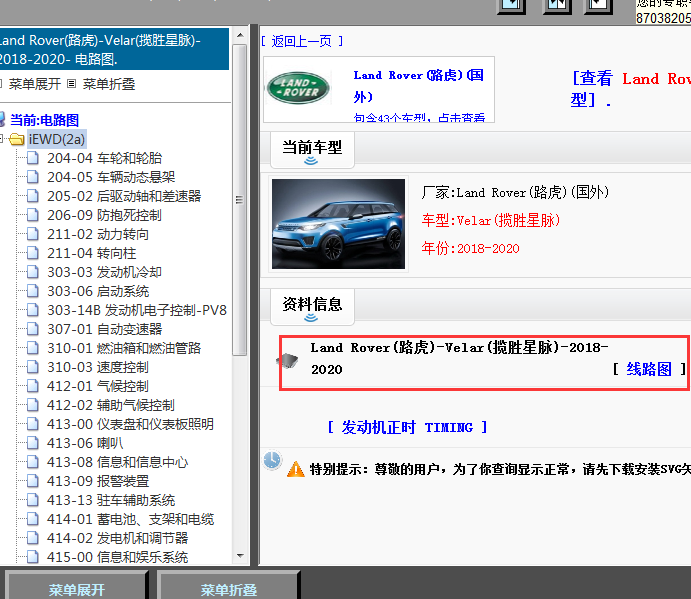This screenshot has height=599, width=691.
Task: Open 发动机正时 TIMING link
Action: (x=407, y=427)
